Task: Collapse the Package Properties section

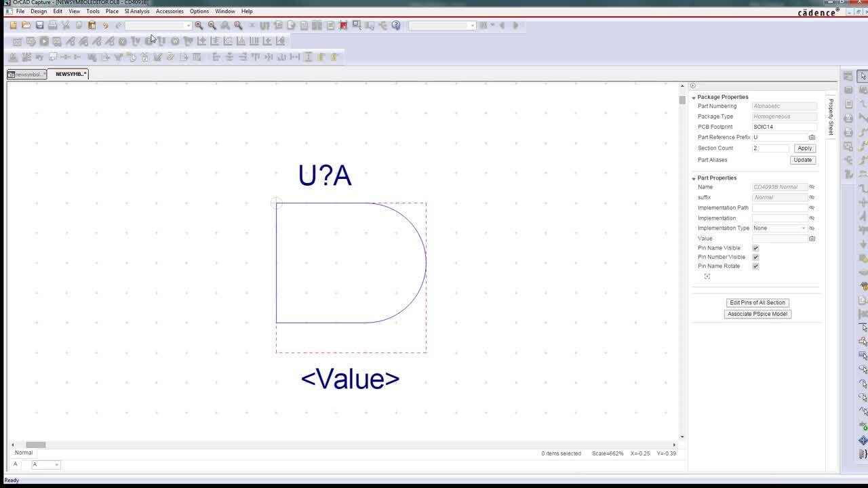Action: click(x=694, y=97)
